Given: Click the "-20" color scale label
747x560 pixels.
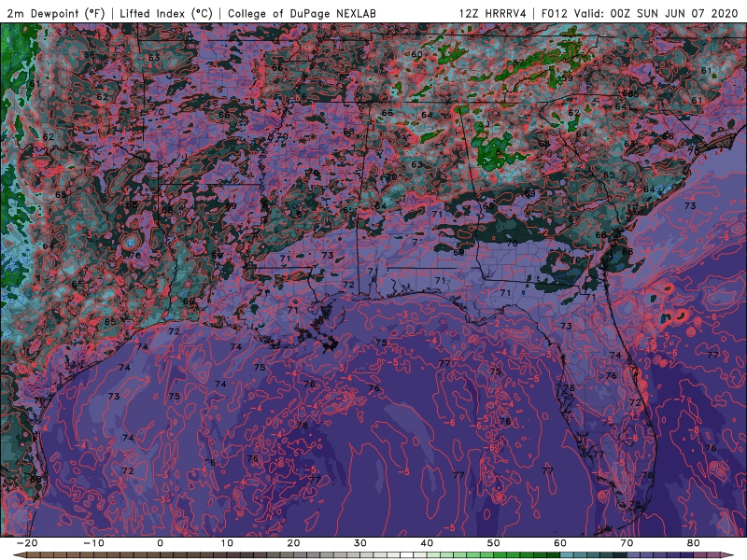Looking at the screenshot, I should click(x=27, y=543).
